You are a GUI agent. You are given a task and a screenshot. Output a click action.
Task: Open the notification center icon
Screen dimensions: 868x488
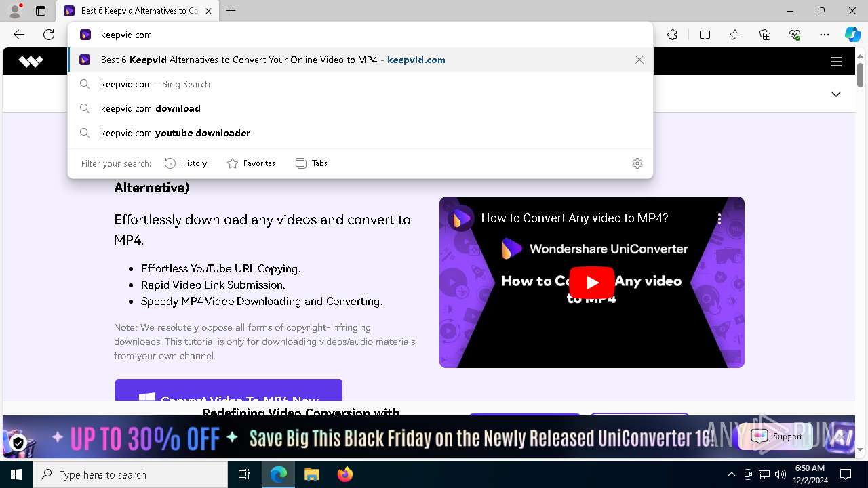pos(846,474)
